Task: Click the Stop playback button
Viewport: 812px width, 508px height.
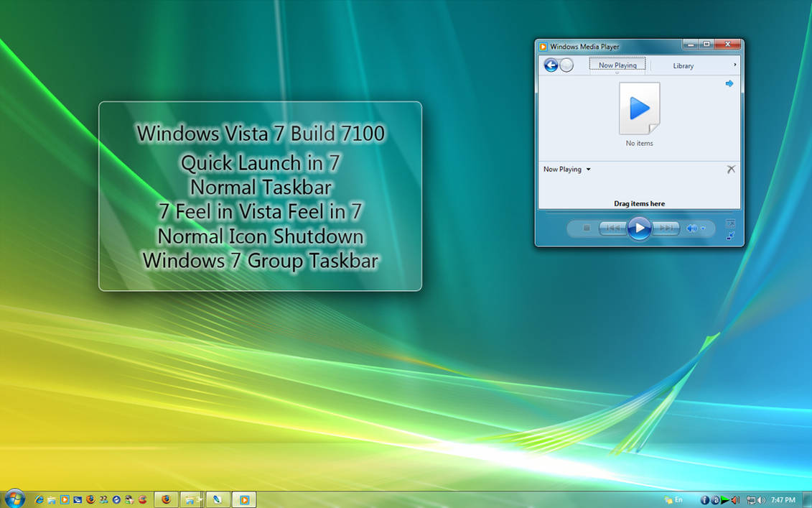Action: point(587,228)
